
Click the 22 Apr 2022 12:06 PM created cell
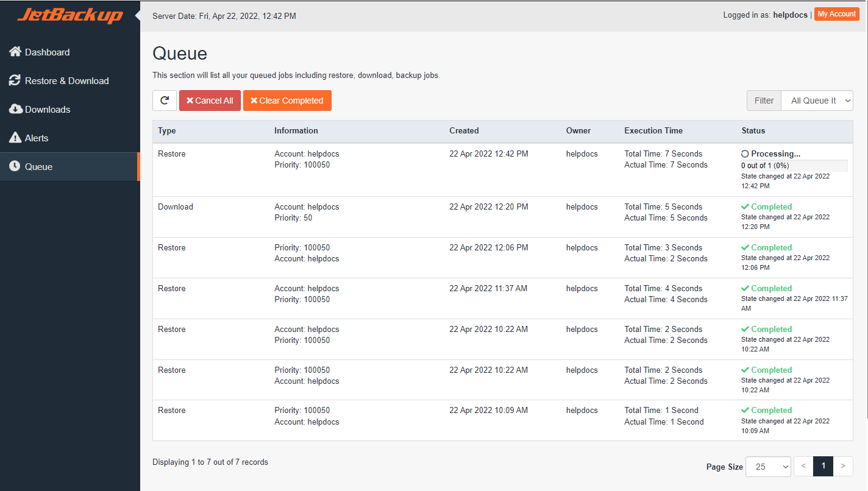[489, 248]
